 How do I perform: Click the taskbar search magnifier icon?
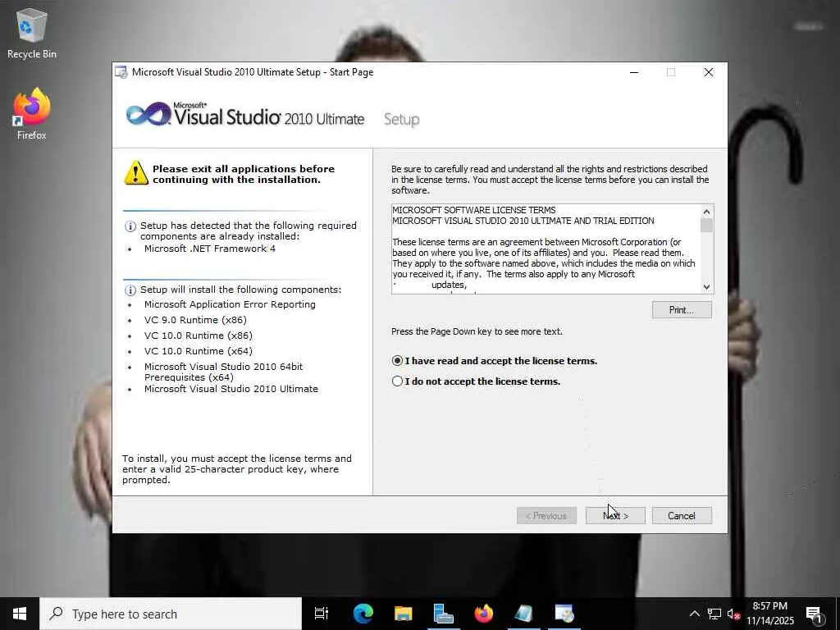click(56, 614)
